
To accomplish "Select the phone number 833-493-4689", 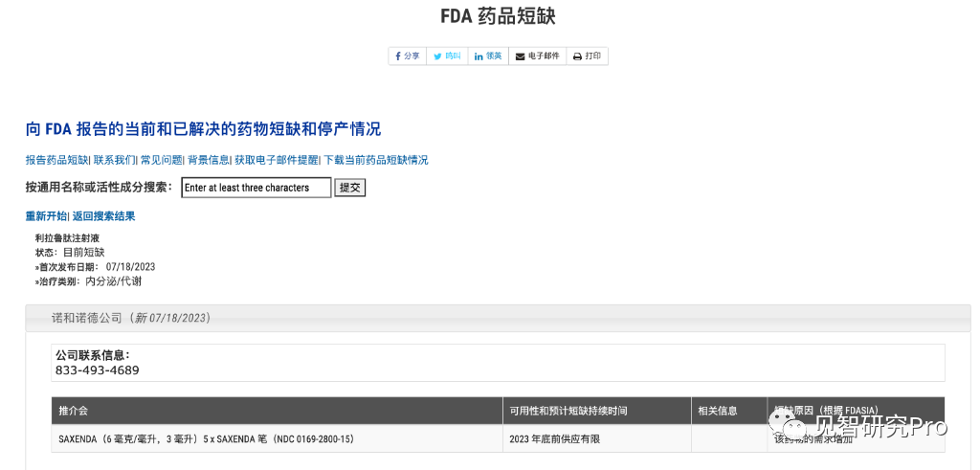I will pyautogui.click(x=97, y=370).
